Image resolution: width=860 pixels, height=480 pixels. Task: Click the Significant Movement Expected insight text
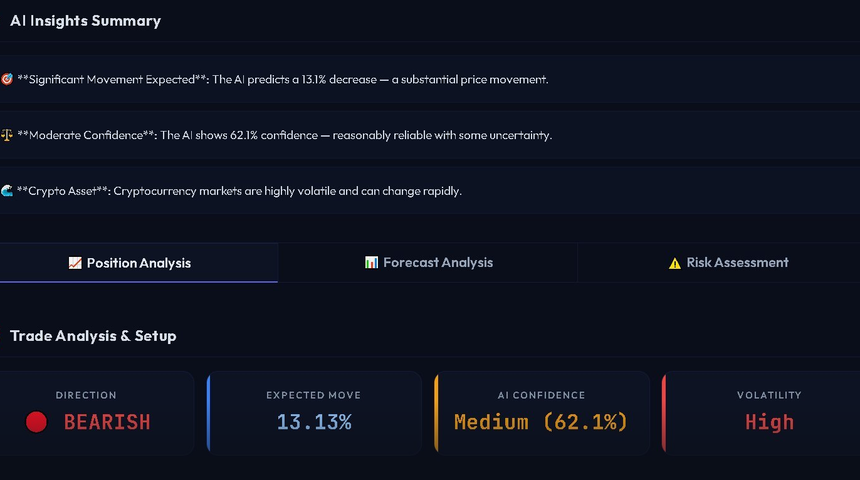click(x=283, y=80)
